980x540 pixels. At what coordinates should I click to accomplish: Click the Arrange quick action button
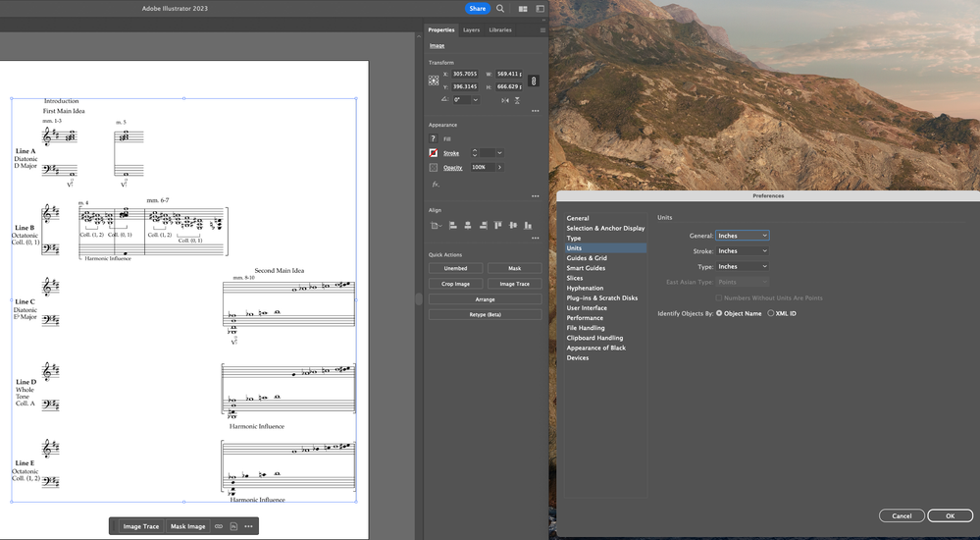click(485, 299)
